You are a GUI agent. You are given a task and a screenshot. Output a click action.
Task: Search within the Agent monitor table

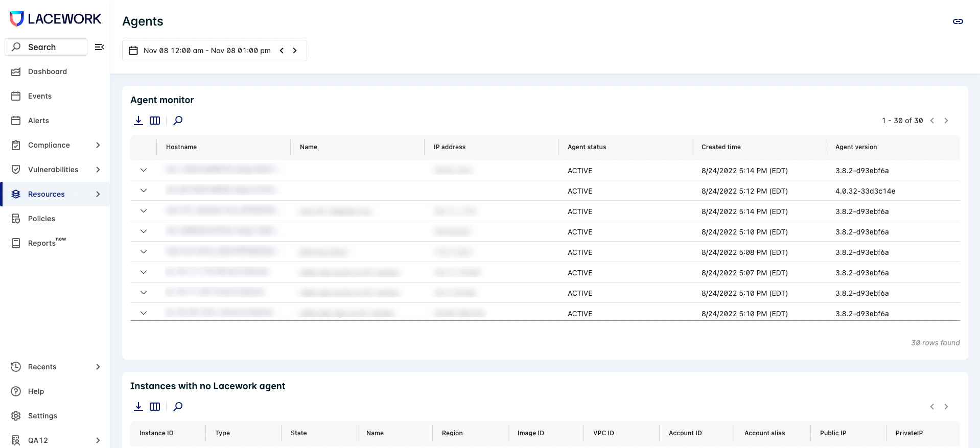(178, 121)
